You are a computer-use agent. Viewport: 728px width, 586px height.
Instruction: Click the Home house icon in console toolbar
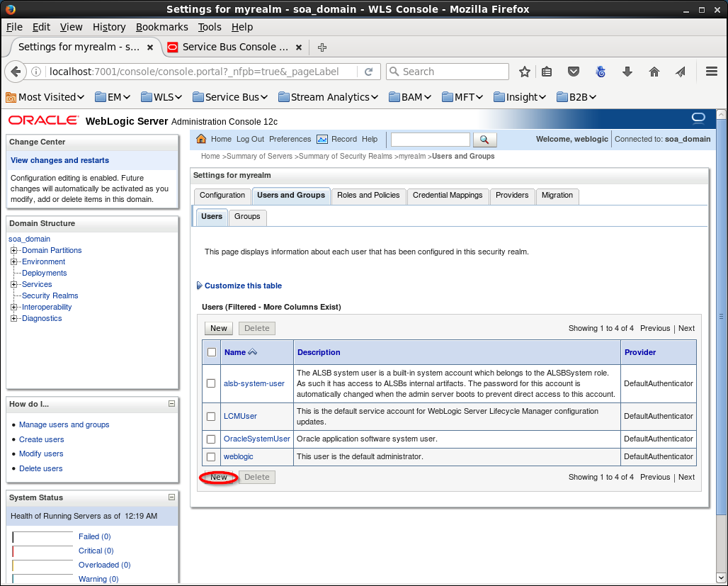(201, 139)
